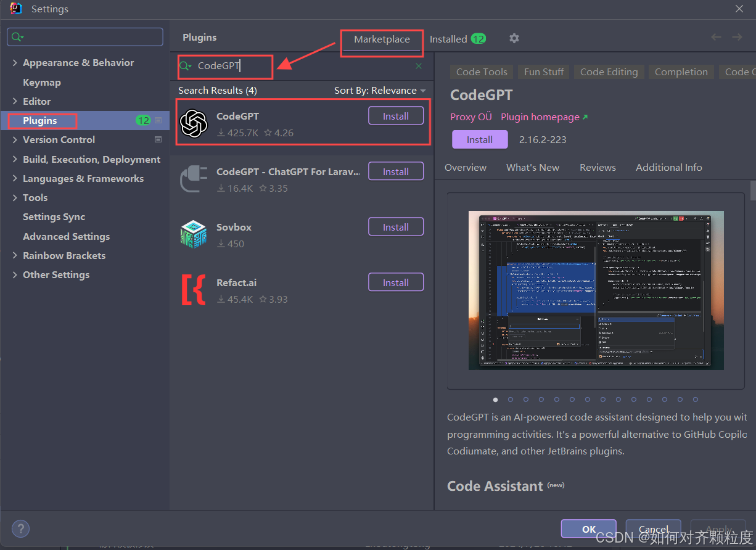This screenshot has width=756, height=550.
Task: Click the Refact.ai plugin icon
Action: pyautogui.click(x=194, y=290)
